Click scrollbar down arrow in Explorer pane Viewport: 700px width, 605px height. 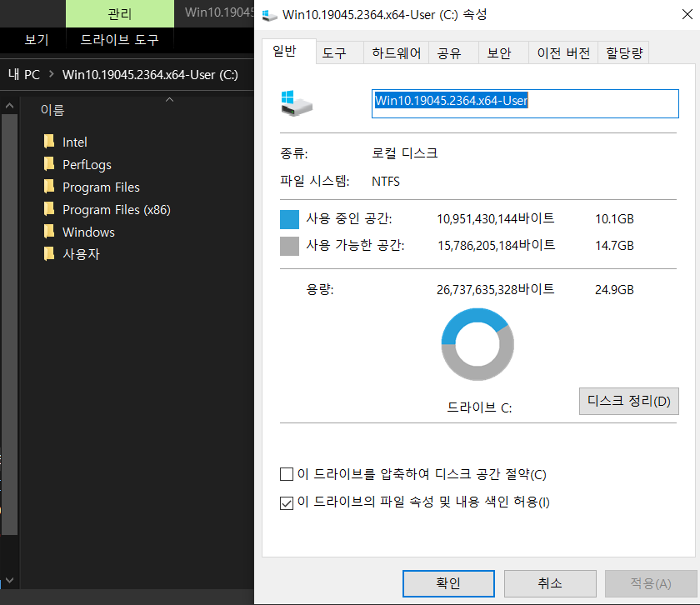tap(9, 580)
